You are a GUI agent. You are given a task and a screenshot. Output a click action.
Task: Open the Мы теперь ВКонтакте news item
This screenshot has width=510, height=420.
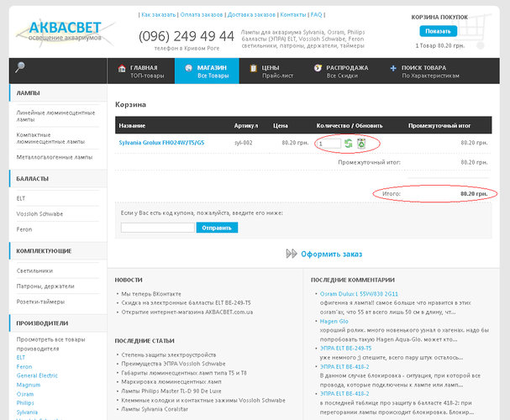pyautogui.click(x=150, y=293)
